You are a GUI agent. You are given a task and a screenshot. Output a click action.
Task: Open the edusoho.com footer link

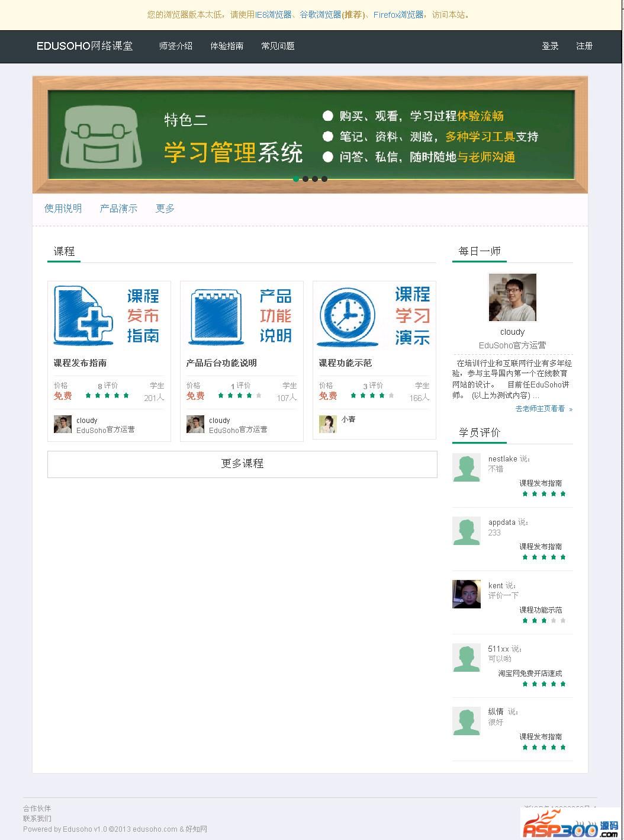[155, 829]
